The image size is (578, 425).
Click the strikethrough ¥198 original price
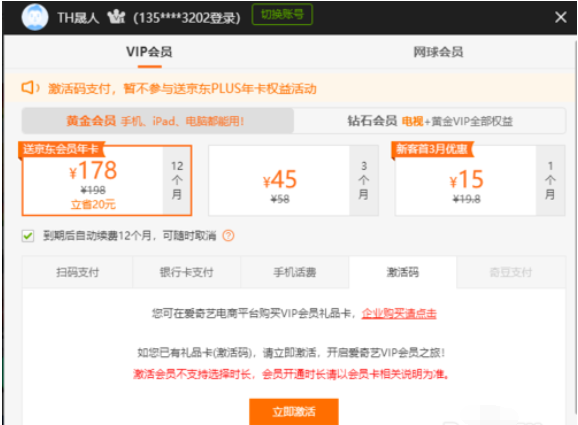pos(93,190)
